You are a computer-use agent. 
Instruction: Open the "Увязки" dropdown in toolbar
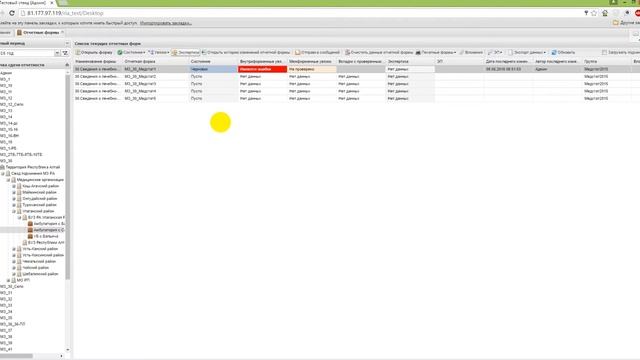tap(159, 52)
